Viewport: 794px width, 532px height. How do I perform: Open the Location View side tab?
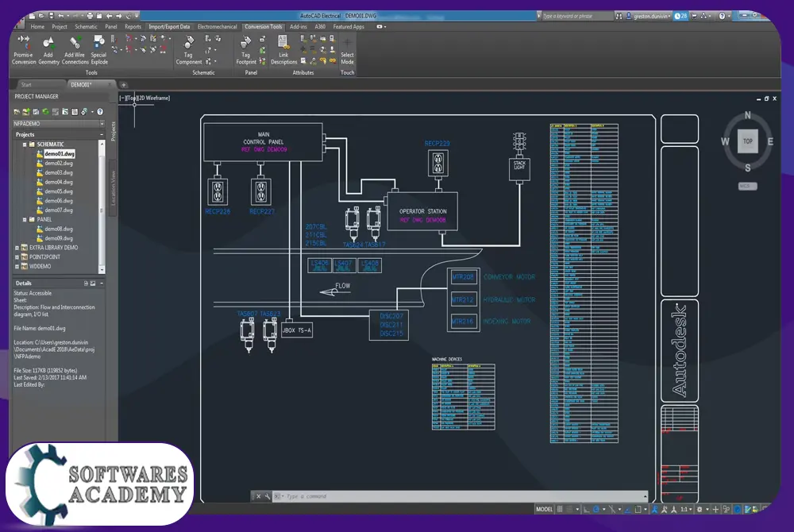tap(113, 188)
